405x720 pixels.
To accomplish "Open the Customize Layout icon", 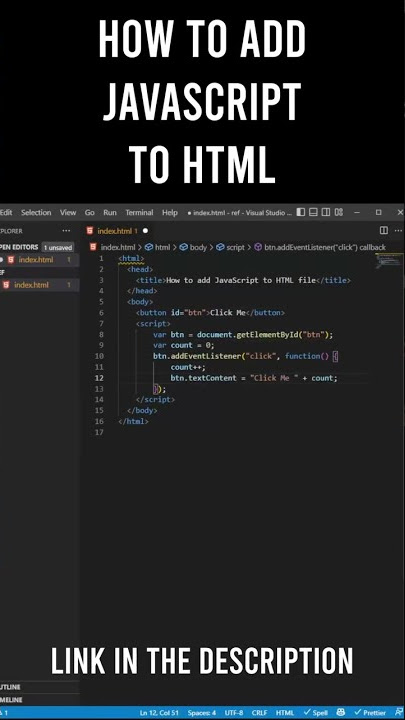I will pos(339,212).
